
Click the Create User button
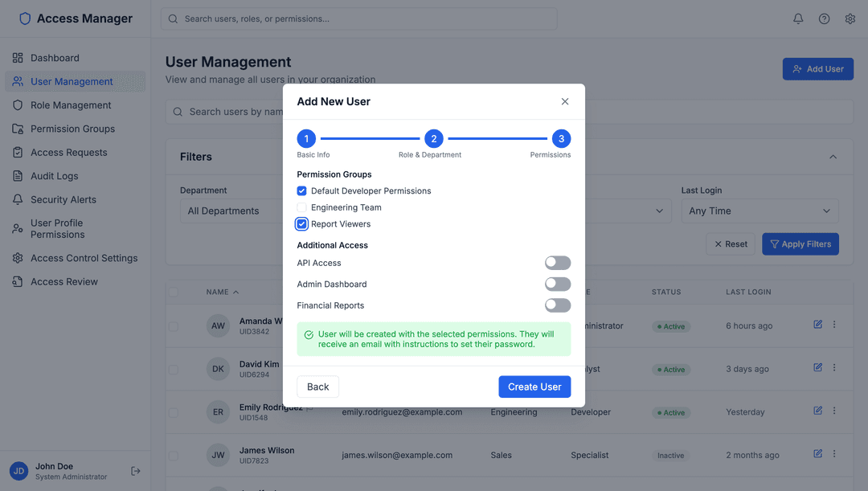(x=534, y=387)
